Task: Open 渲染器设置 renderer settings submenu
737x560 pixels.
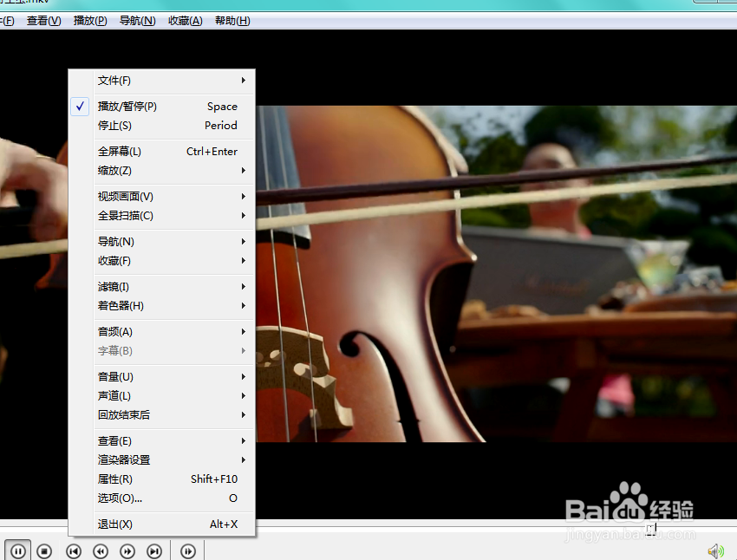Action: click(162, 460)
